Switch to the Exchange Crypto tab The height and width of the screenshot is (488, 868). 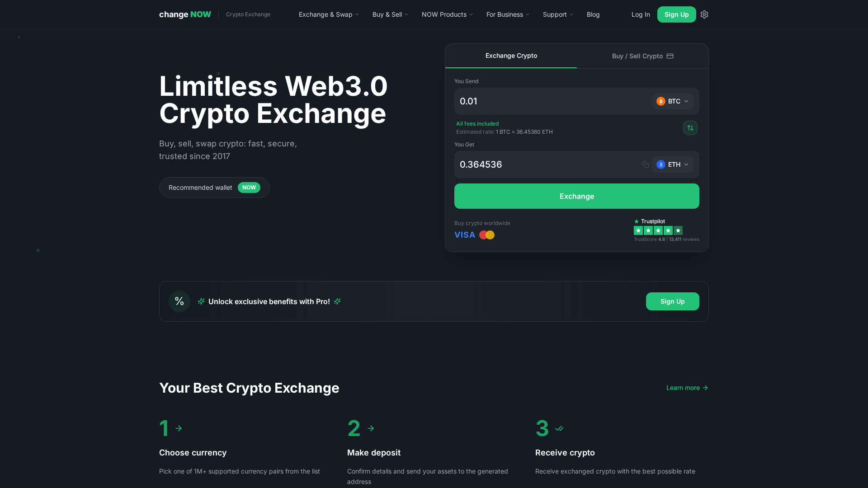pos(511,56)
